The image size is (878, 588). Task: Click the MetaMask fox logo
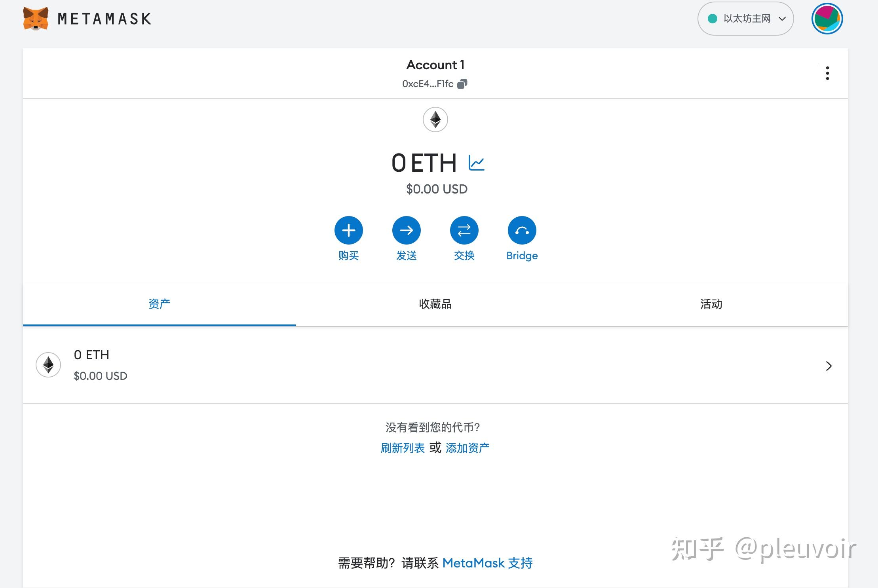point(36,19)
